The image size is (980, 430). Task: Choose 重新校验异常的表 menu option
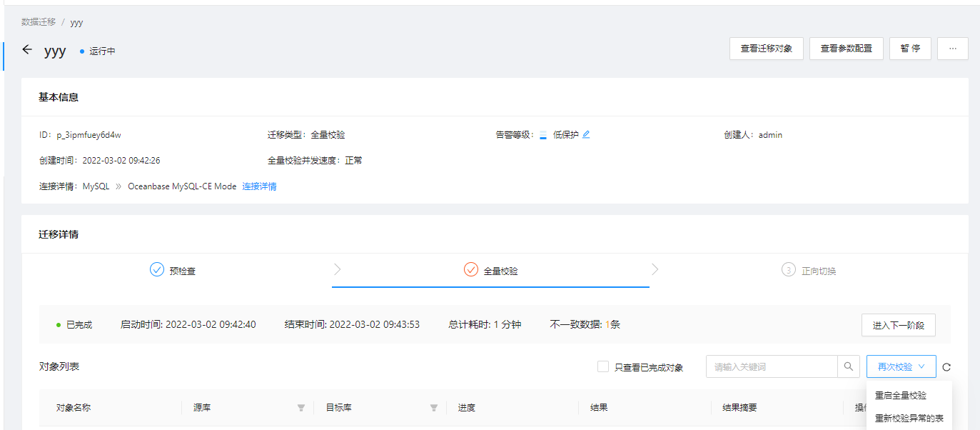(909, 418)
